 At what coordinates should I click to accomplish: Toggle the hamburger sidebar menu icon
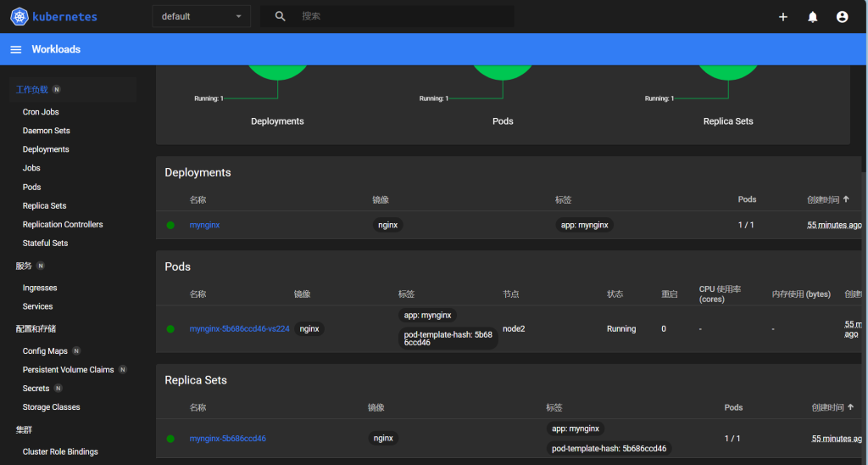coord(15,49)
